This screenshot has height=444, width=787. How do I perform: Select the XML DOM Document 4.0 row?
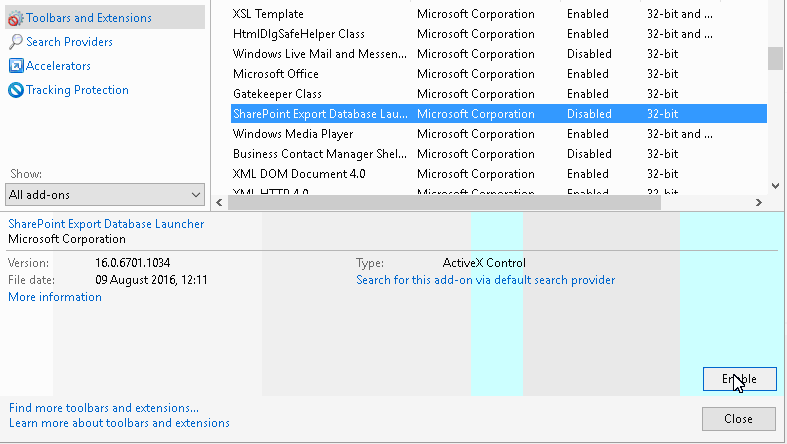(498, 174)
